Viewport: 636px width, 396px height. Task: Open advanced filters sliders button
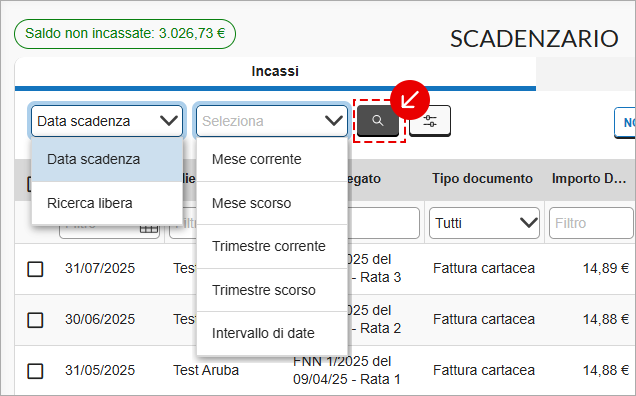(430, 121)
